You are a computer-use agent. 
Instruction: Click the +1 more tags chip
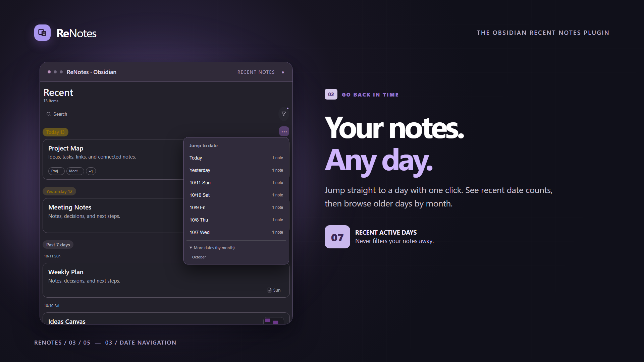pos(91,171)
